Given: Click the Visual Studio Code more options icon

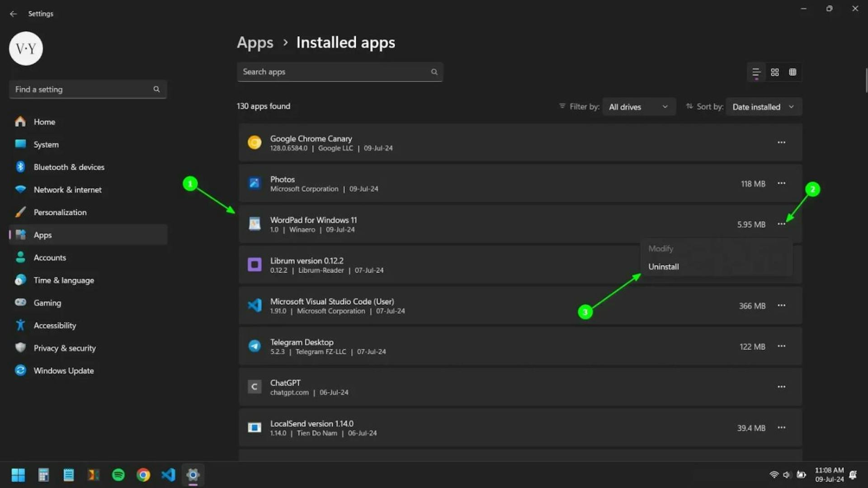Looking at the screenshot, I should (x=781, y=306).
